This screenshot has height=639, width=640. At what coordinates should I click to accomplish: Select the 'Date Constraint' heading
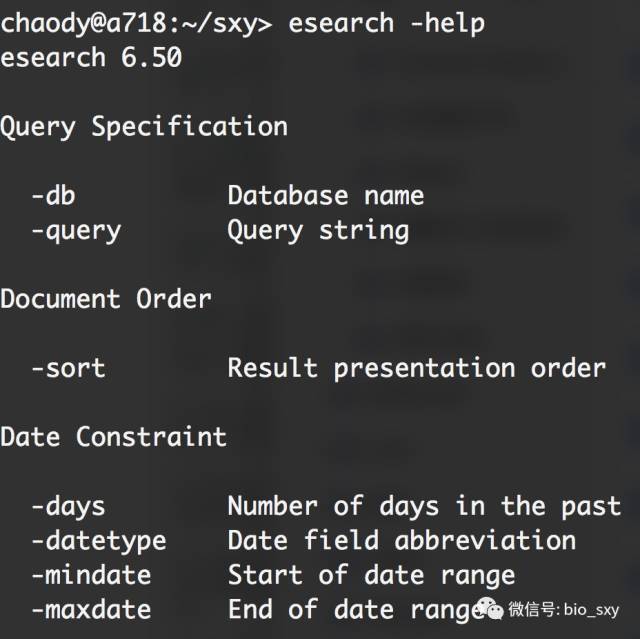(113, 437)
